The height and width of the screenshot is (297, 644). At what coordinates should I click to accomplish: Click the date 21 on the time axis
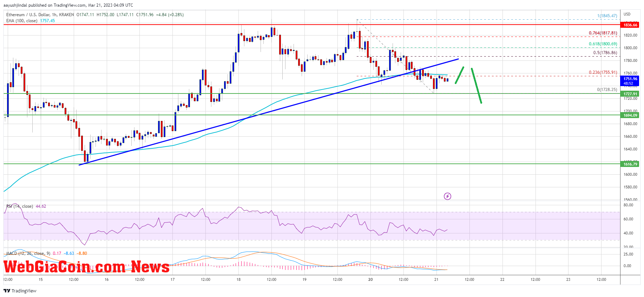pos(436,279)
